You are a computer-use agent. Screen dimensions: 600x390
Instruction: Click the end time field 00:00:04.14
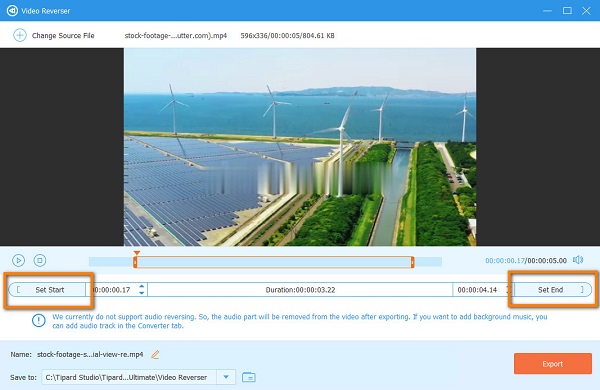point(477,290)
